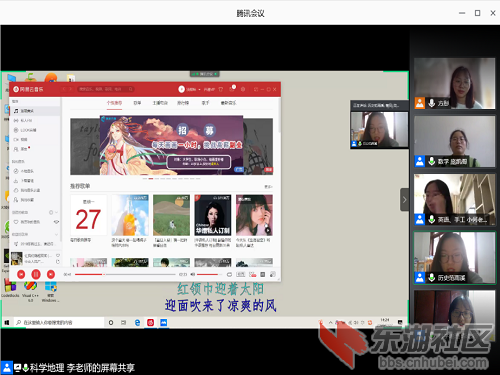This screenshot has height=375, width=500.
Task: Toggle heartbeat mode icon beside 我喜欢的音乐
Action: 56,222
